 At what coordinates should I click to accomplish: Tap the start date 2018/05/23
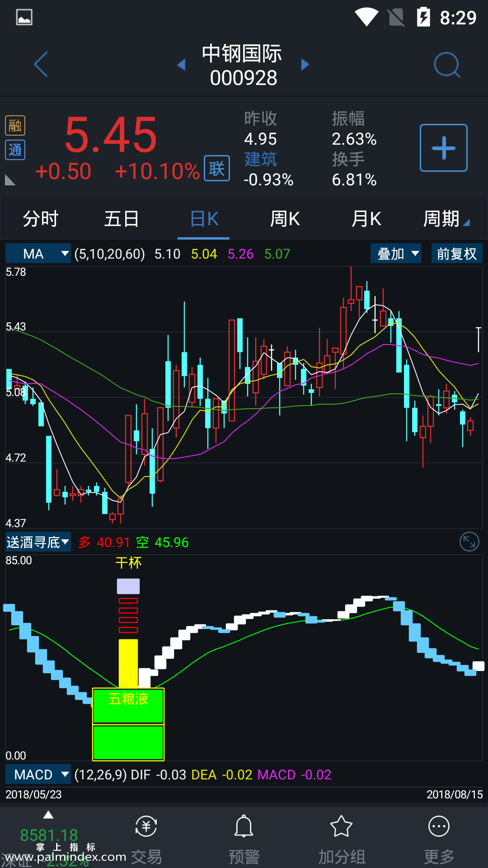(x=33, y=794)
